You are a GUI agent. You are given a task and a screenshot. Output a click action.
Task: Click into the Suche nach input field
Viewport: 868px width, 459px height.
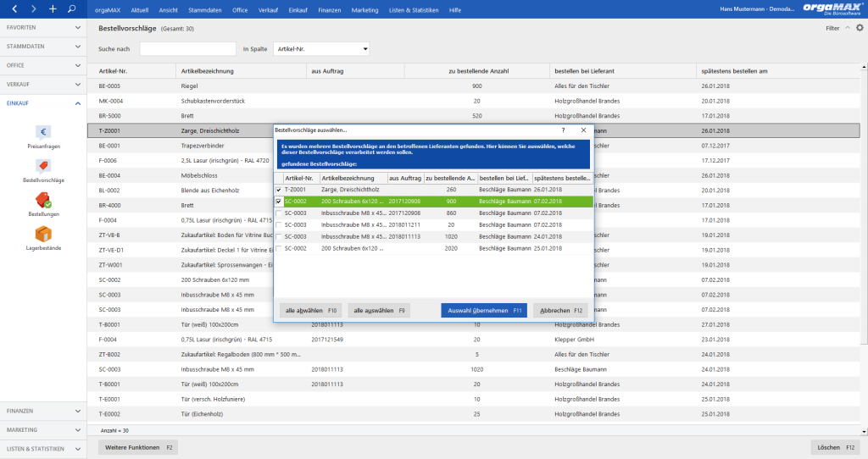coord(187,48)
